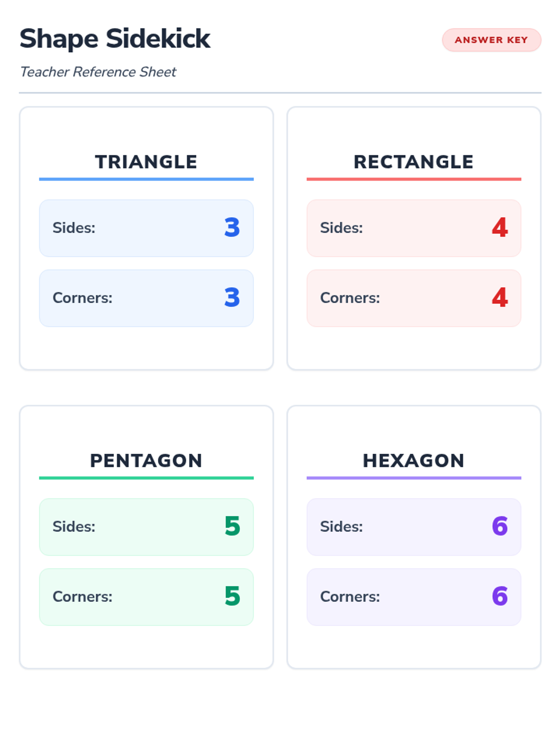Click the Hexagon Sides row
This screenshot has width=560, height=747.
[413, 527]
